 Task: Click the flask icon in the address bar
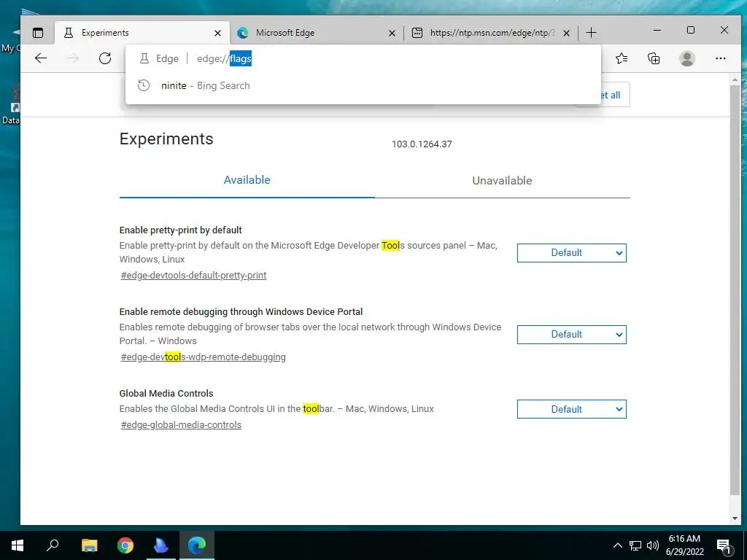pos(144,58)
